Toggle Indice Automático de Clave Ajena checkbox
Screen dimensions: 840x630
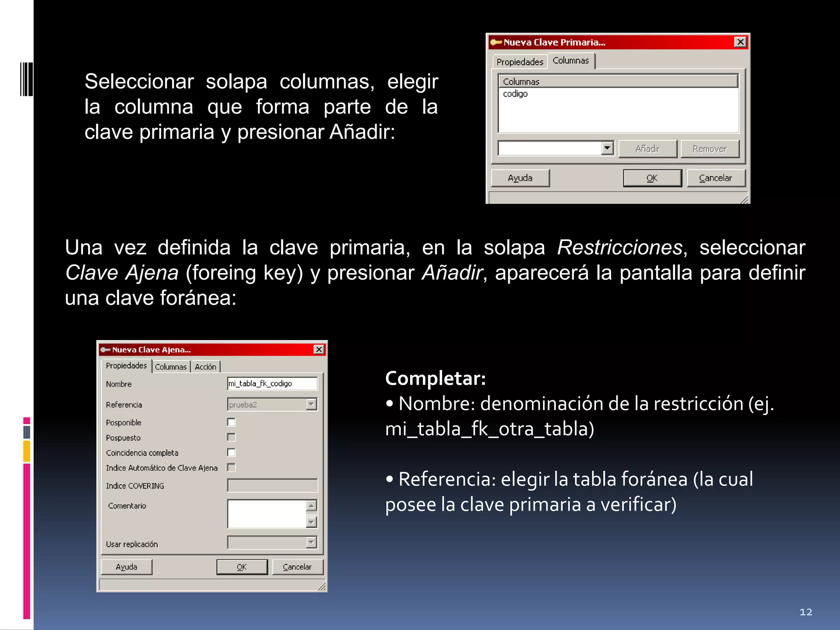click(231, 468)
